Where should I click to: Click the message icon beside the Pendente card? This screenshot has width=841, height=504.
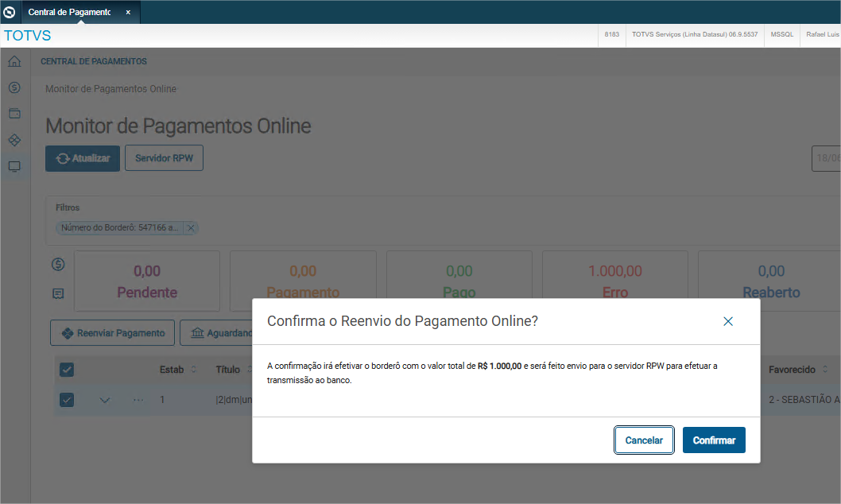[x=58, y=293]
